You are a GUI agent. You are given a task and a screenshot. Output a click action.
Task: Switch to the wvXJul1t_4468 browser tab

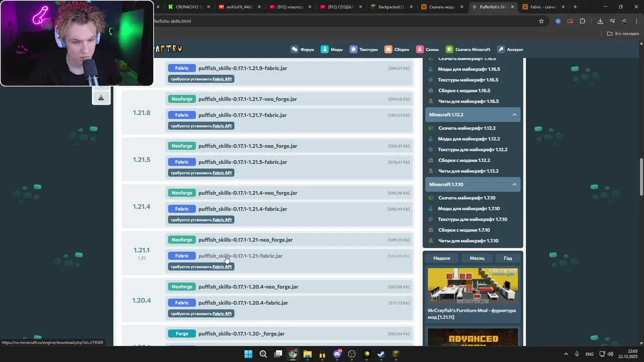[239, 7]
